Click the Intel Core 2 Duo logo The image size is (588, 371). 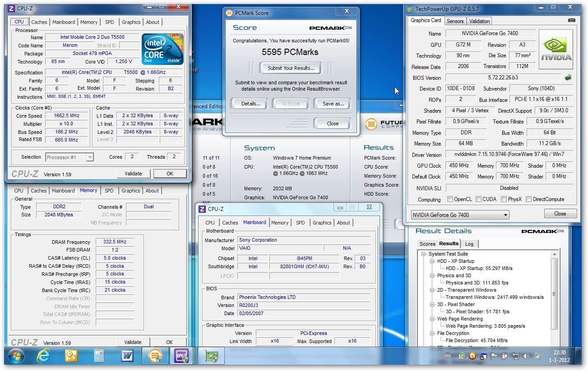pos(162,49)
